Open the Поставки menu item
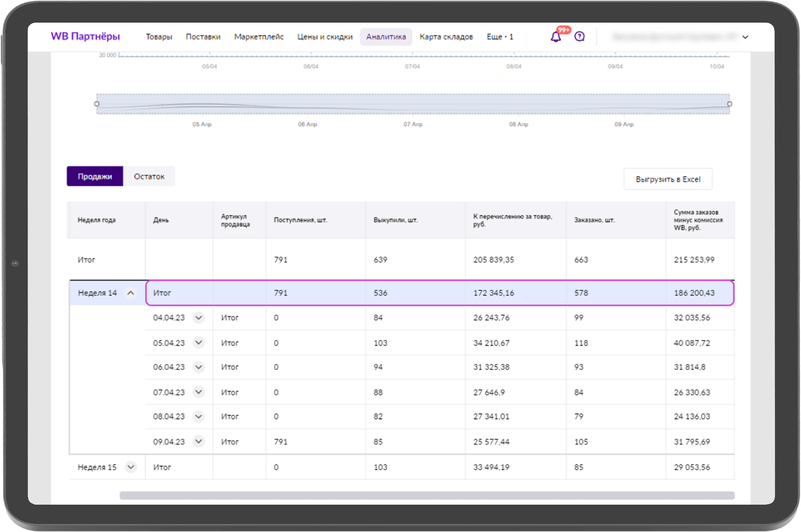The width and height of the screenshot is (801, 532). tap(203, 37)
